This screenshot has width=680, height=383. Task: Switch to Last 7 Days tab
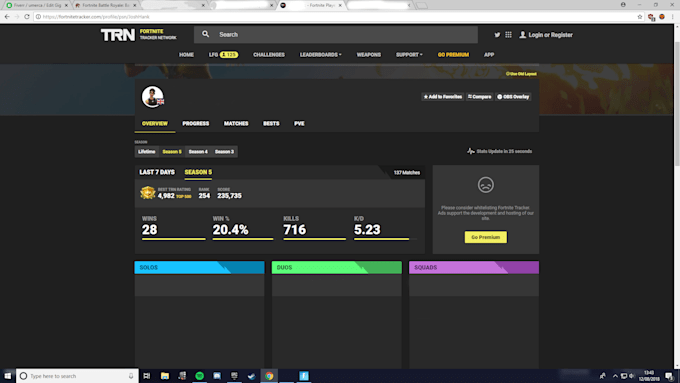coord(157,172)
